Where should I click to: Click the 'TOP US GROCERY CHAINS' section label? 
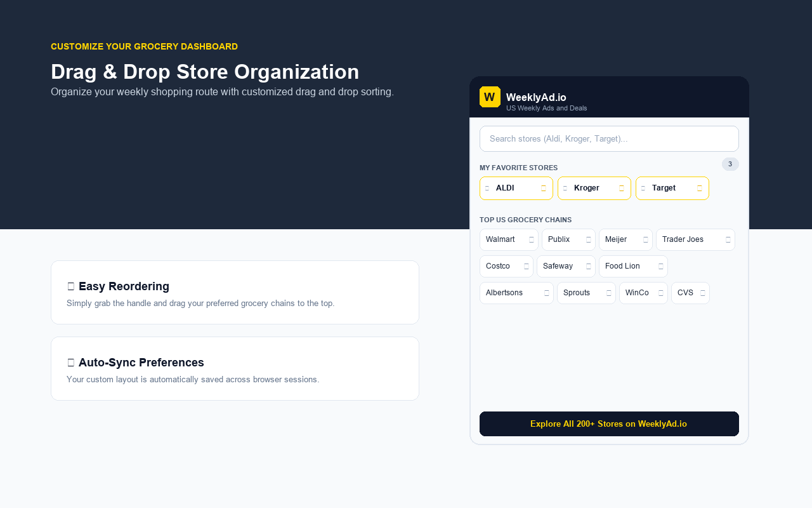[525, 220]
